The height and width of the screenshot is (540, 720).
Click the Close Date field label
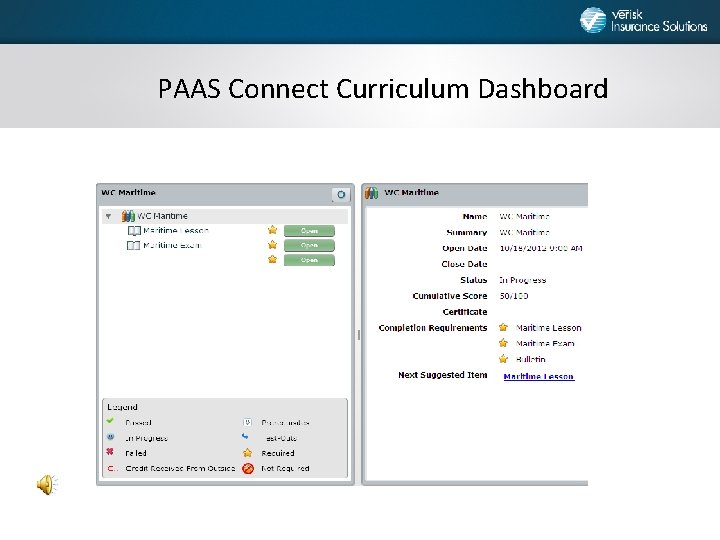click(x=464, y=264)
